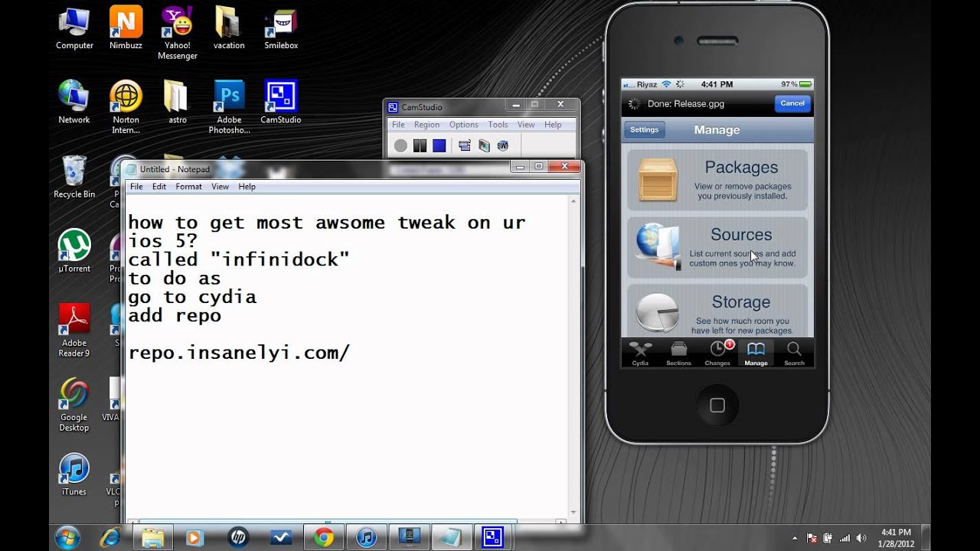980x551 pixels.
Task: Switch to Notepad via taskbar
Action: pos(450,538)
